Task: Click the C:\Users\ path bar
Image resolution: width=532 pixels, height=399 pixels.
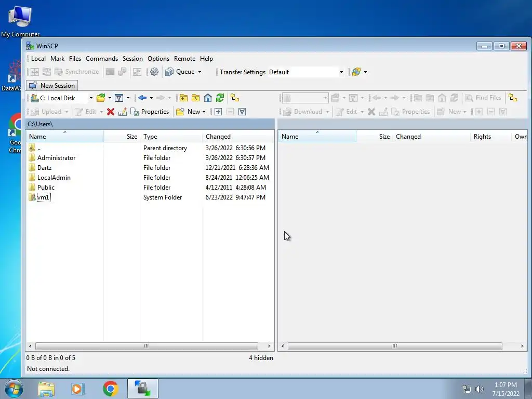Action: click(150, 124)
